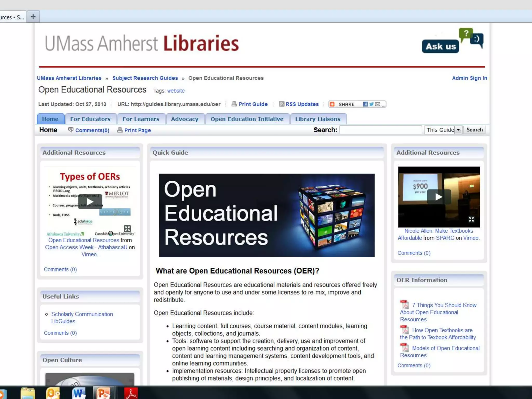Expand Nicole Allen video to fullscreen
532x399 pixels.
pyautogui.click(x=471, y=220)
